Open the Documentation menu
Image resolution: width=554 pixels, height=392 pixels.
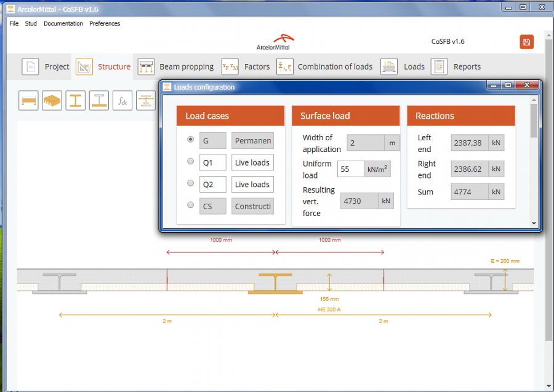[x=63, y=23]
